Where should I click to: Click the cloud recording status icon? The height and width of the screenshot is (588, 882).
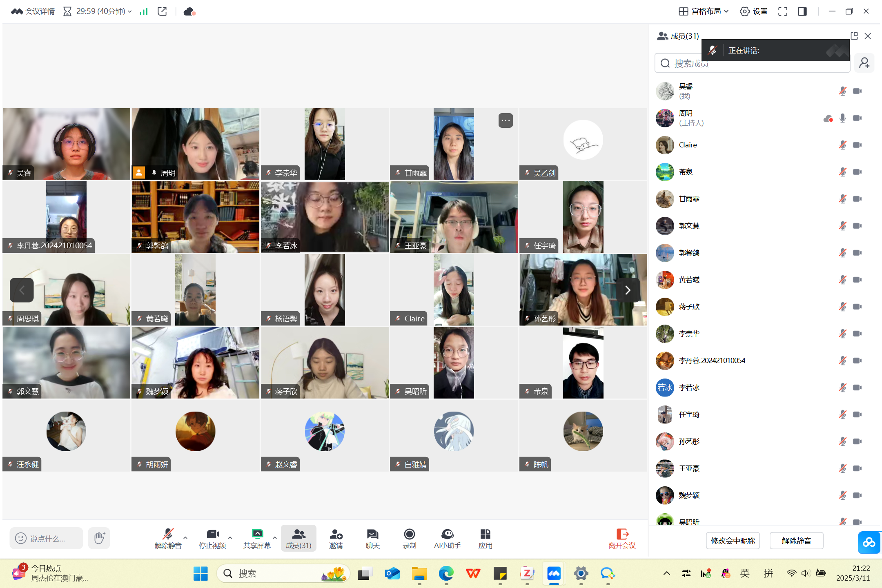[x=189, y=11]
